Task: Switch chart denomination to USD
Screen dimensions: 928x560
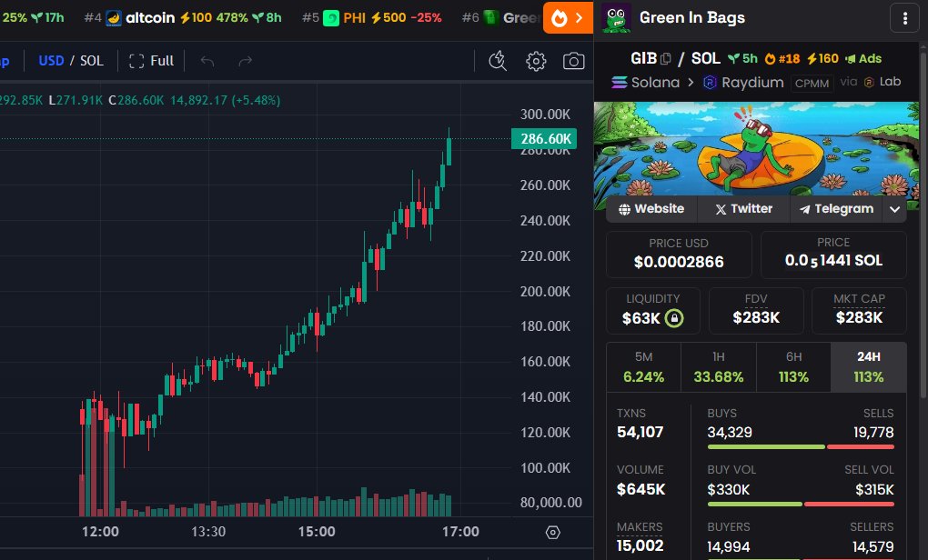Action: coord(51,61)
